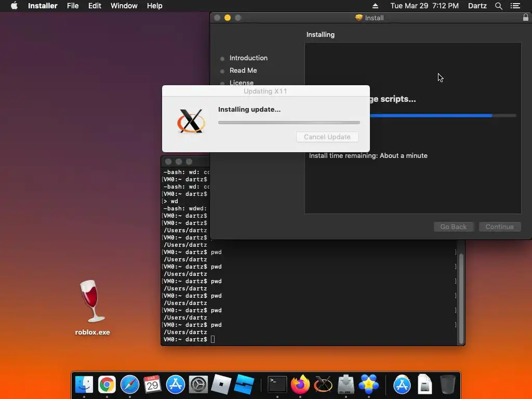Launch Roblox Player from the dock
Image resolution: width=532 pixels, height=399 pixels.
tap(221, 385)
